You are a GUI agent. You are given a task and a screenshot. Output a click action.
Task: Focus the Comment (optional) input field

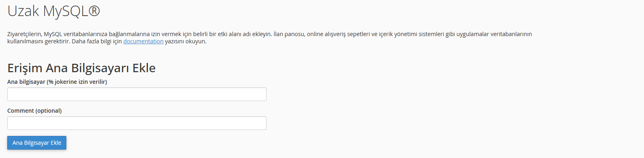pos(137,123)
